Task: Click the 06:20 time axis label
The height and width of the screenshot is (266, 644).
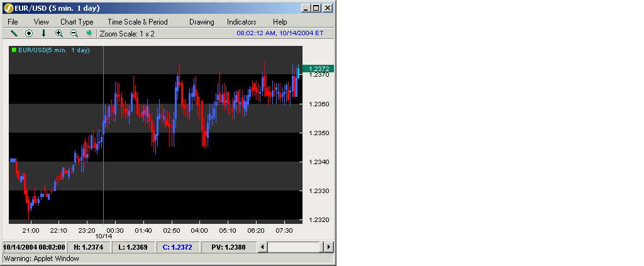Action: pyautogui.click(x=256, y=230)
